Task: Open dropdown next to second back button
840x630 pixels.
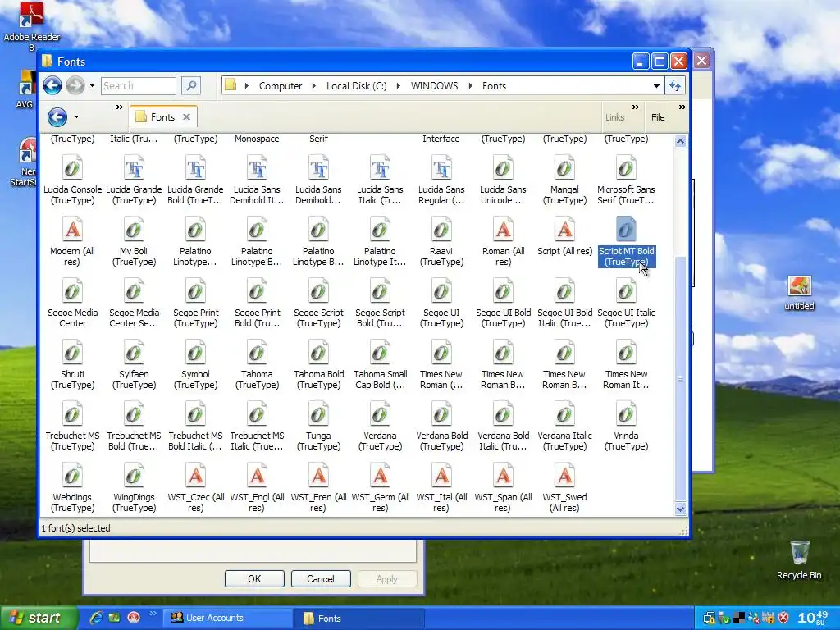Action: (x=76, y=116)
